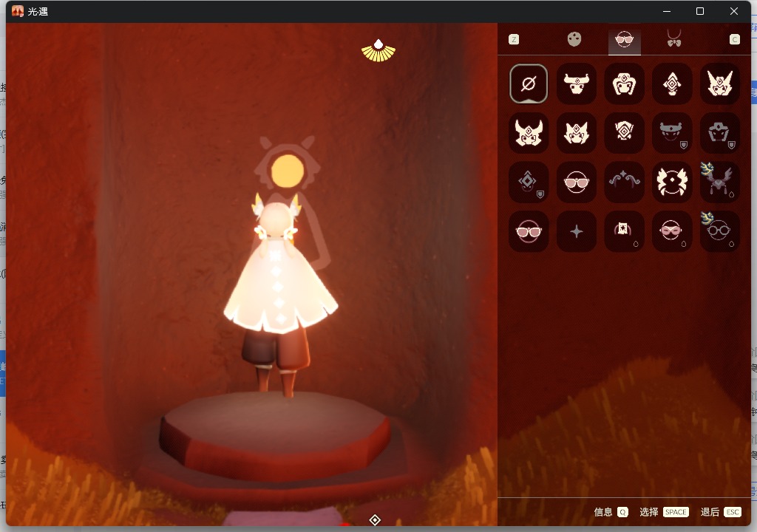Viewport: 757px width, 532px height.
Task: Click the golden winged light fan indicator
Action: pos(378,50)
